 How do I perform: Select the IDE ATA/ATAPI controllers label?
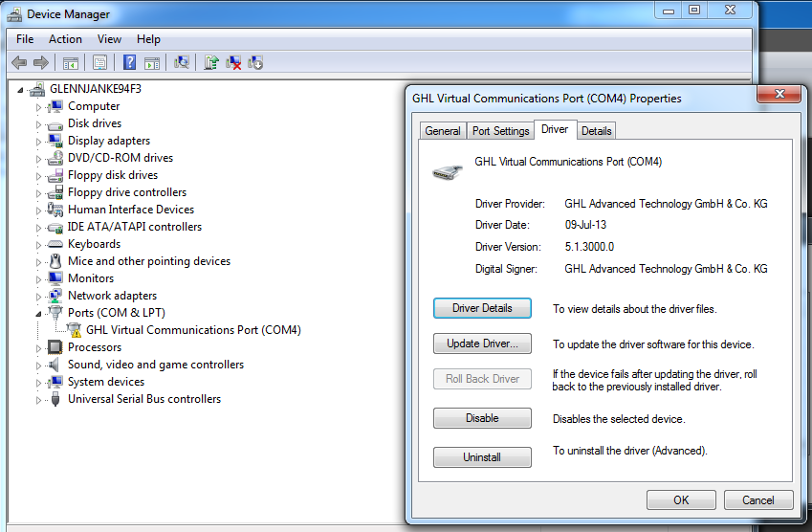pyautogui.click(x=135, y=227)
